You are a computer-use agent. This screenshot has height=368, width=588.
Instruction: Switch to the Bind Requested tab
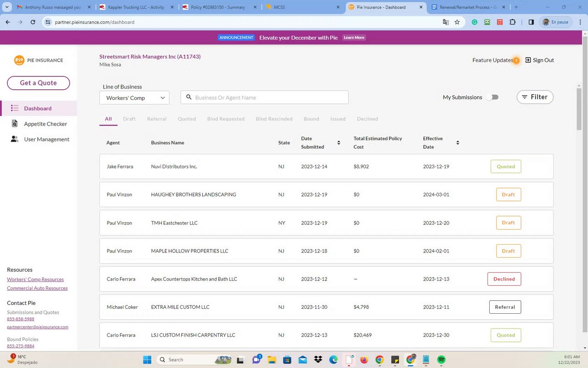coord(226,119)
